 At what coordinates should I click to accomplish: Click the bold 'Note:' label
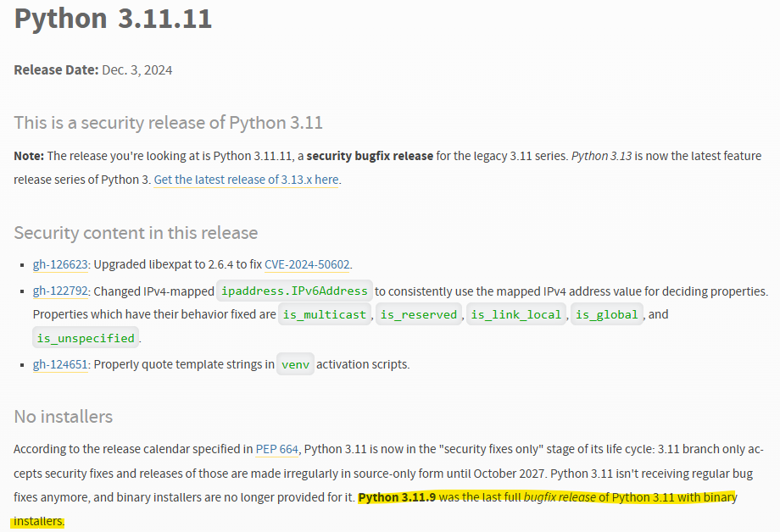coord(29,156)
